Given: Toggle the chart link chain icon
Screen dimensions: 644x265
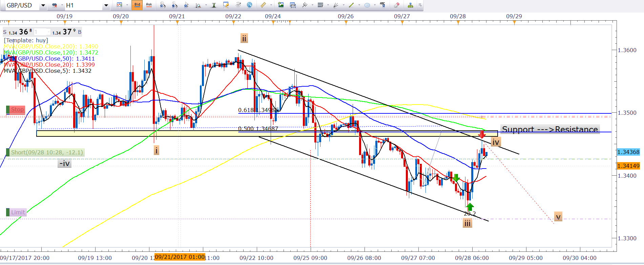Looking at the screenshot, I should pyautogui.click(x=55, y=5).
